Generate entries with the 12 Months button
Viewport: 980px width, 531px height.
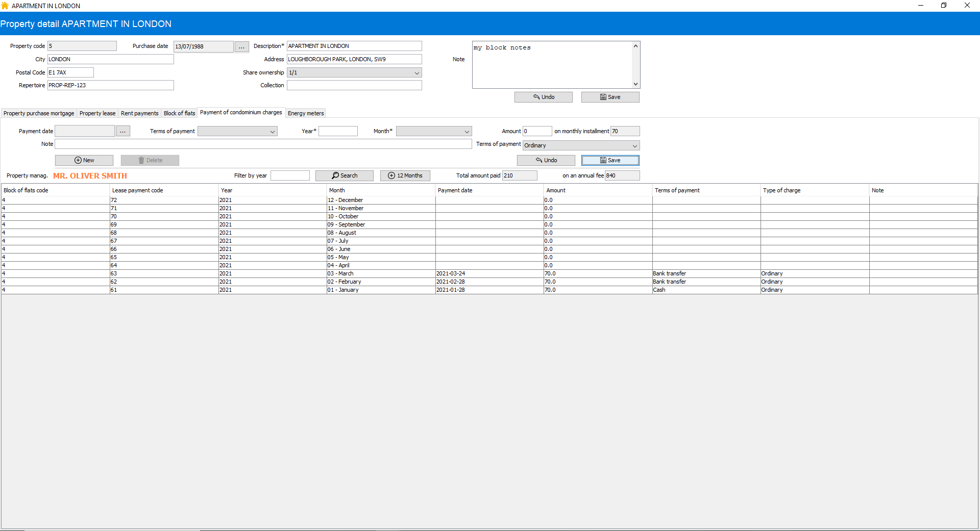[x=405, y=175]
